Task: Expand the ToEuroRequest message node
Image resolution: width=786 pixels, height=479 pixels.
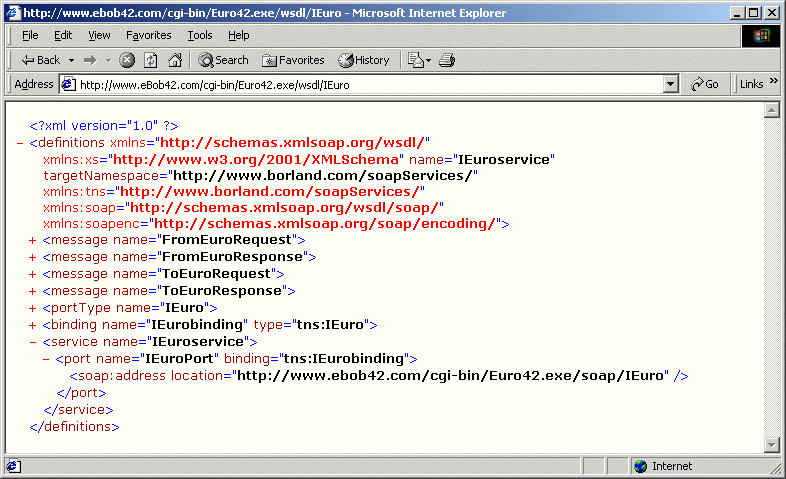Action: (33, 275)
